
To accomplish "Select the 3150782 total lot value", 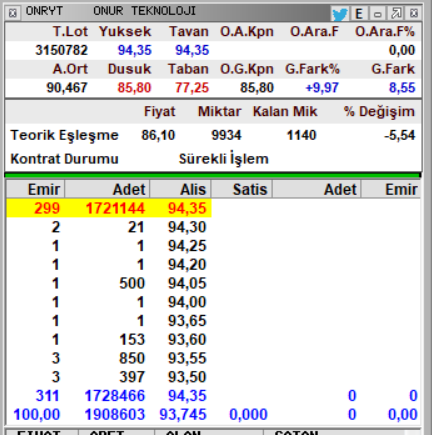I will coord(62,50).
